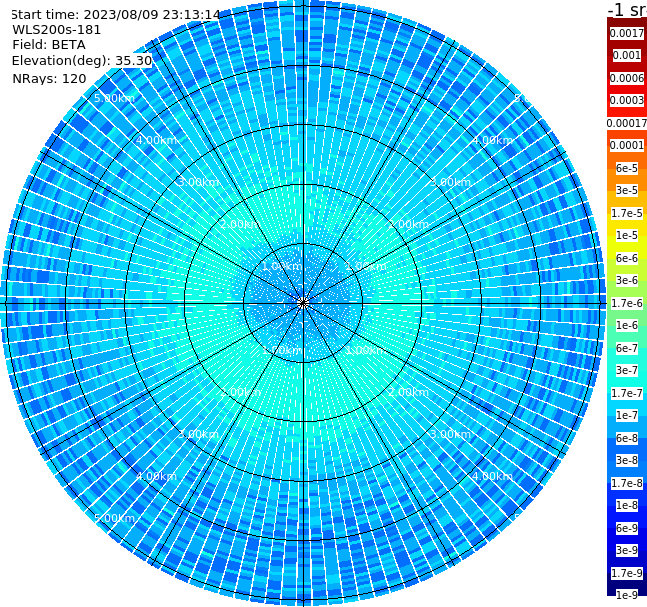Click the 0.0017 colorbar label

pyautogui.click(x=627, y=33)
